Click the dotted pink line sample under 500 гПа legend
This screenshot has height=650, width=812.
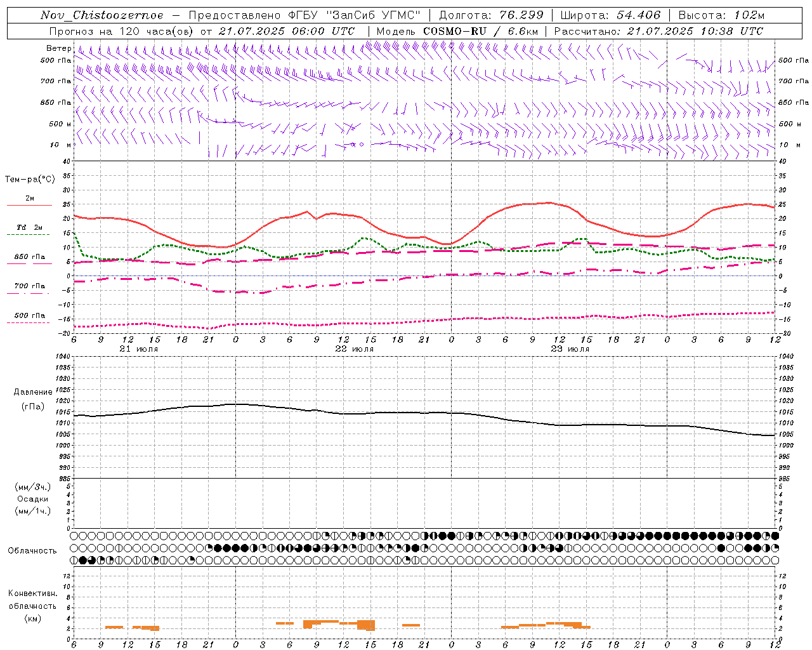coord(28,323)
